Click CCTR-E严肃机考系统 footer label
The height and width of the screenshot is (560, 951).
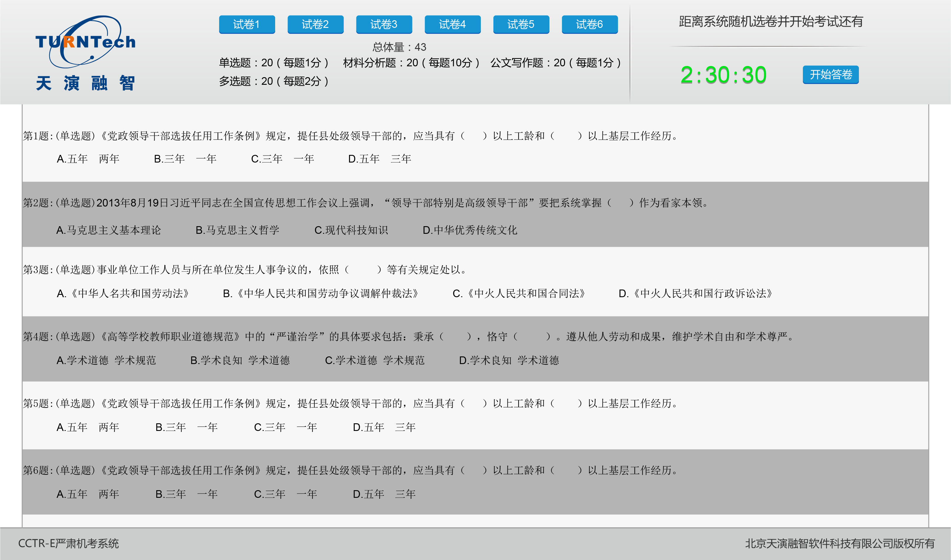[x=68, y=543]
